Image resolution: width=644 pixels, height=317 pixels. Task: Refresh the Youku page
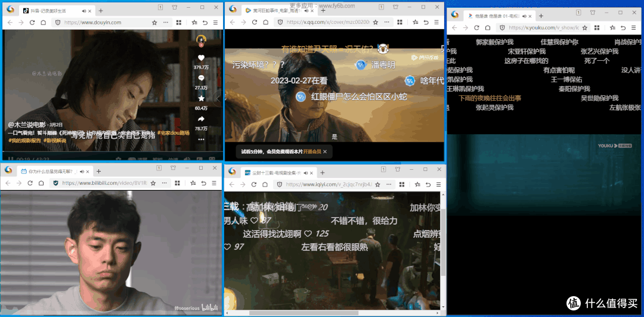point(476,27)
